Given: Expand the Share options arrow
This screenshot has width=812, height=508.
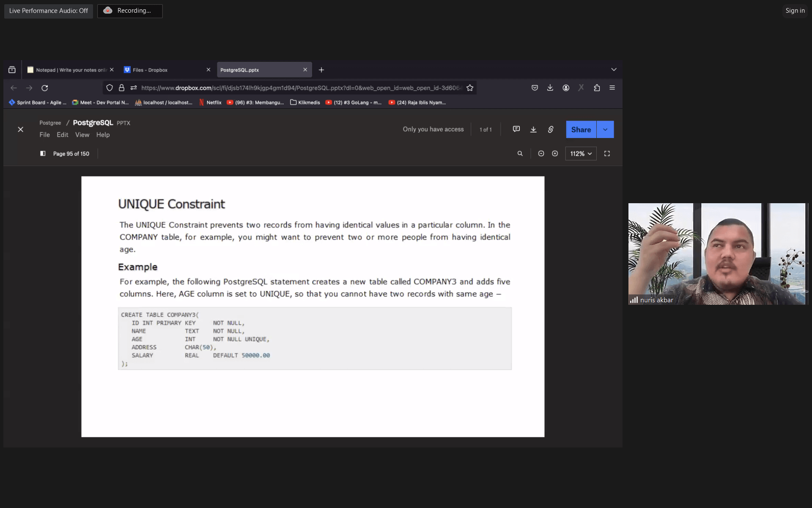Looking at the screenshot, I should pyautogui.click(x=605, y=130).
